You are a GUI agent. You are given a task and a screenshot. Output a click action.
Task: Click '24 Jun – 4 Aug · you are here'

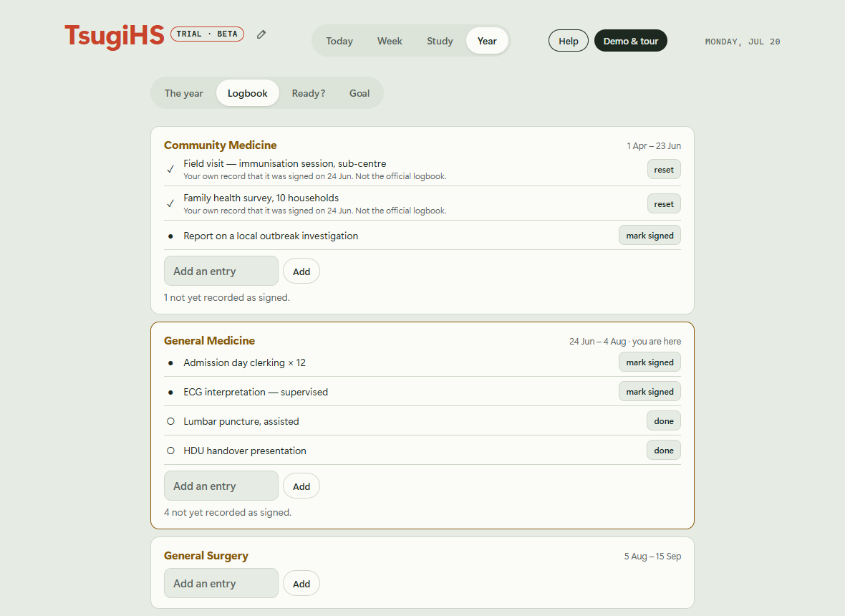click(625, 342)
